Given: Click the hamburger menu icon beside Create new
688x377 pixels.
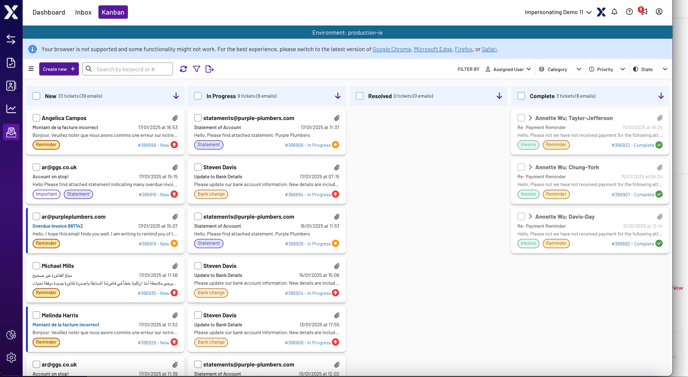Looking at the screenshot, I should pos(31,69).
